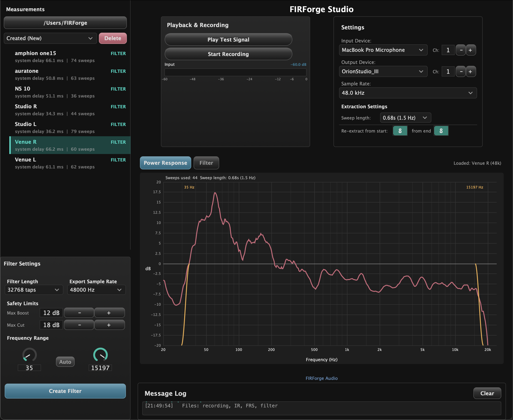The height and width of the screenshot is (420, 513).
Task: Click the high frequency range knob
Action: (x=100, y=355)
